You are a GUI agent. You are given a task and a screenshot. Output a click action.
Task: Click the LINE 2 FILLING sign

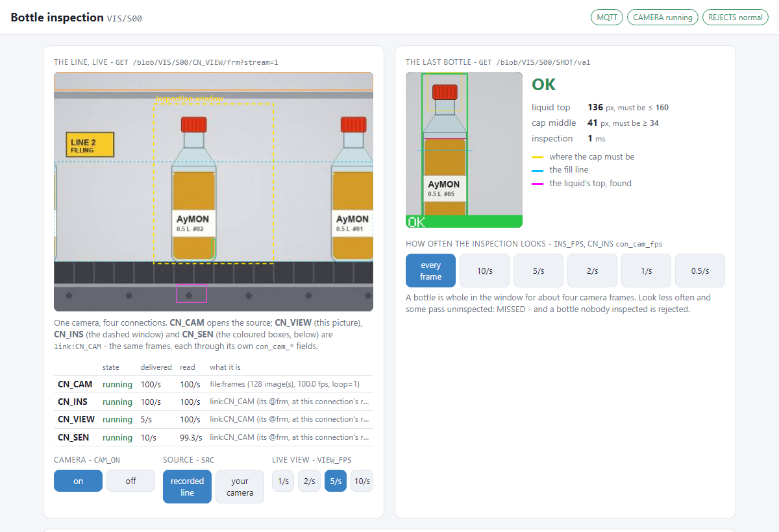tap(90, 145)
